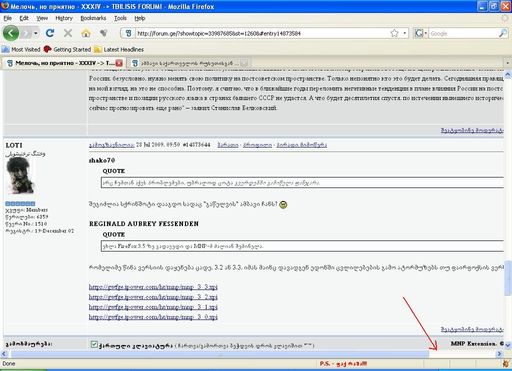This screenshot has height=371, width=512.
Task: Open the mnp_3_2.xpi download link
Action: (x=153, y=297)
